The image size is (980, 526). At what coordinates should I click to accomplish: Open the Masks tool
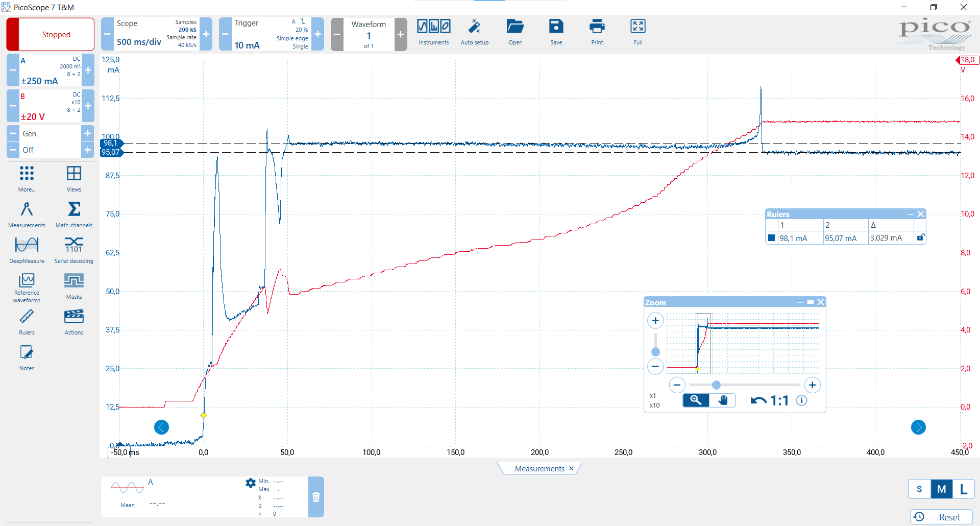click(x=74, y=285)
